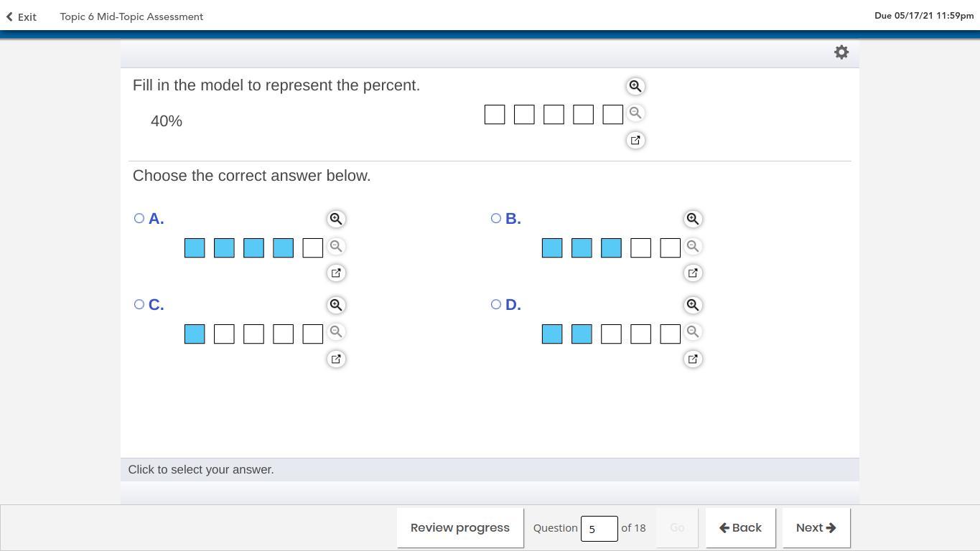Select answer choice A radio button
This screenshot has height=551, width=980.
(x=139, y=218)
